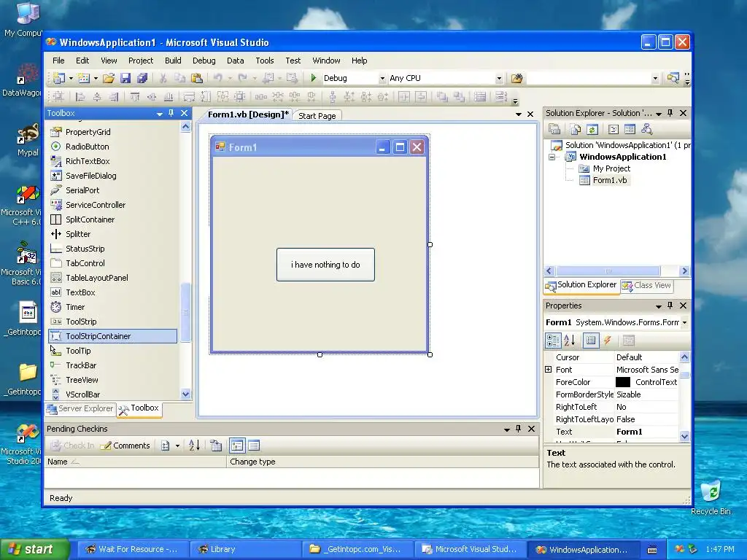Toggle auto-hide pin on Pending Checkins
Image resolution: width=747 pixels, height=560 pixels.
519,429
